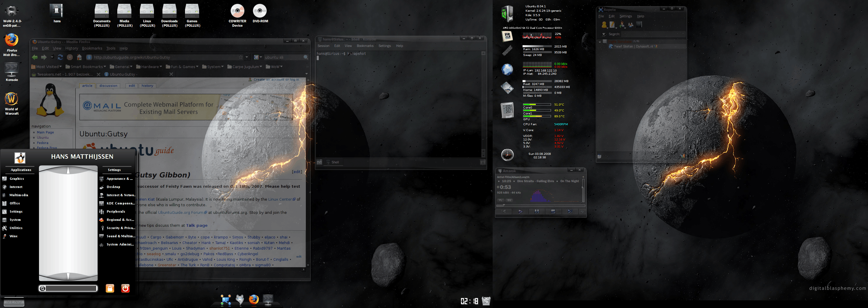Click the Firefox forward arrow

pos(44,57)
